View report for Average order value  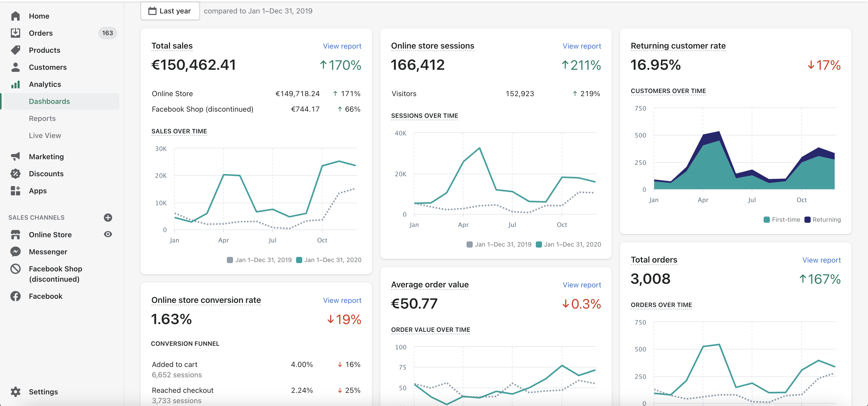pyautogui.click(x=582, y=285)
